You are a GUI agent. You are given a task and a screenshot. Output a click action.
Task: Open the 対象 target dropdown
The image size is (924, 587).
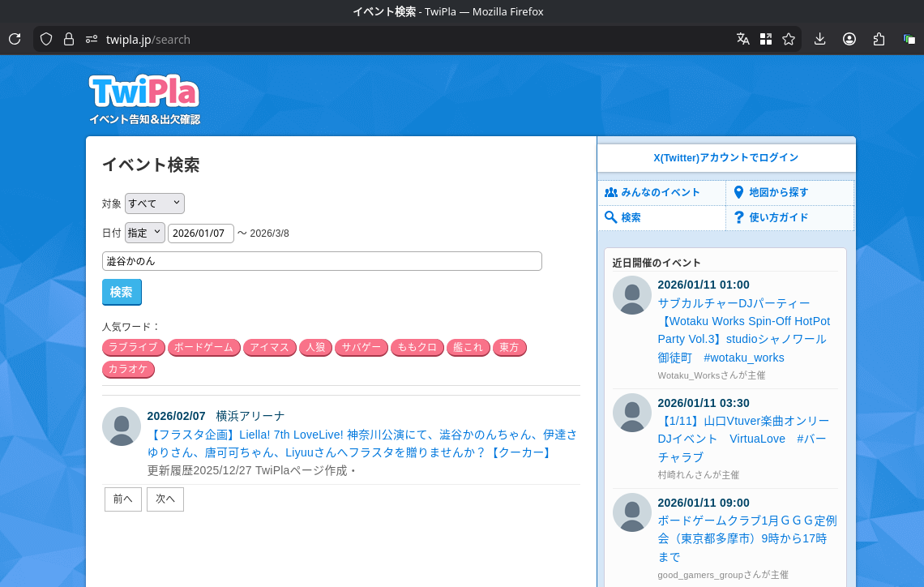click(154, 203)
